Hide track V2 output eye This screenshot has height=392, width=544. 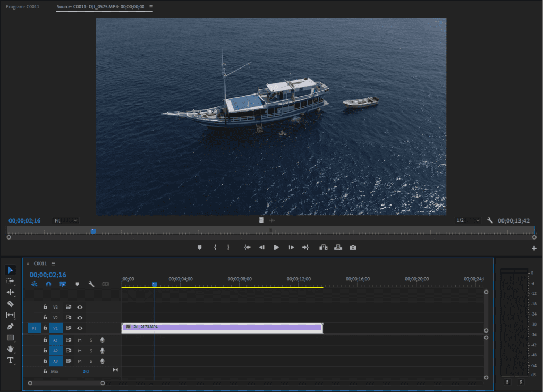[80, 318]
